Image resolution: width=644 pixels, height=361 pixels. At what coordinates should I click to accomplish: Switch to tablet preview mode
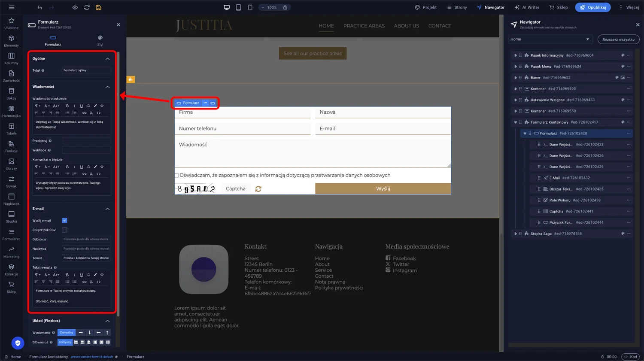click(238, 7)
